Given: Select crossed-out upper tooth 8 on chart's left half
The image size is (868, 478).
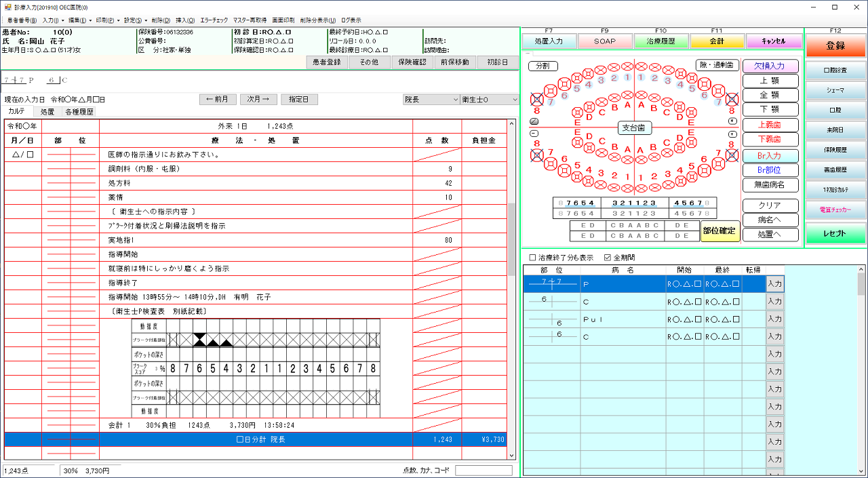Looking at the screenshot, I should (537, 99).
